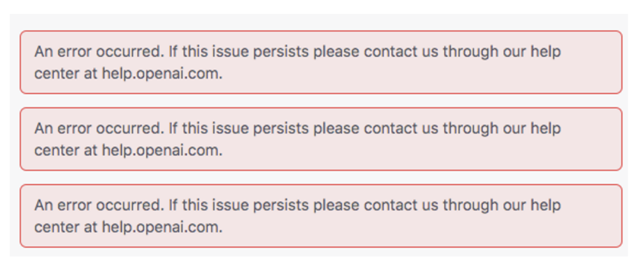Open help.openai.com in the bottom alert

162,227
